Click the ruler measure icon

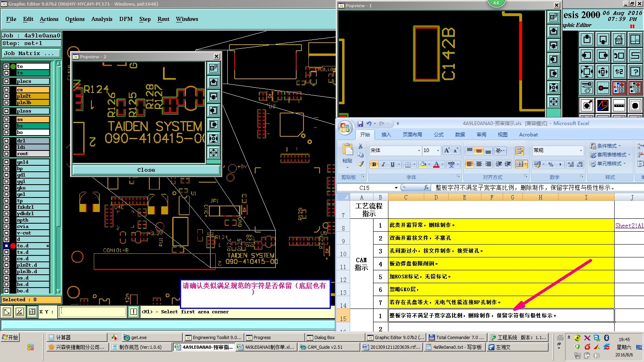619,105
